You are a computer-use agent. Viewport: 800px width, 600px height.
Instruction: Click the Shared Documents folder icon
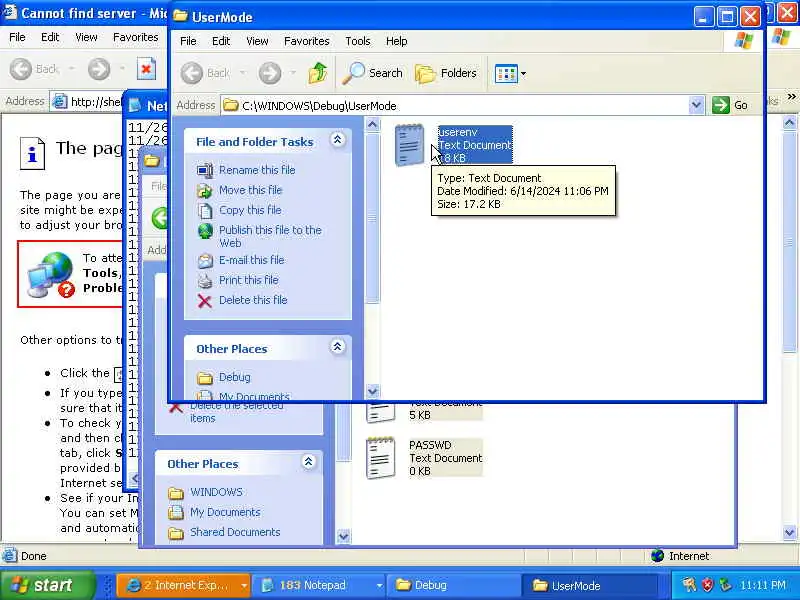click(176, 533)
